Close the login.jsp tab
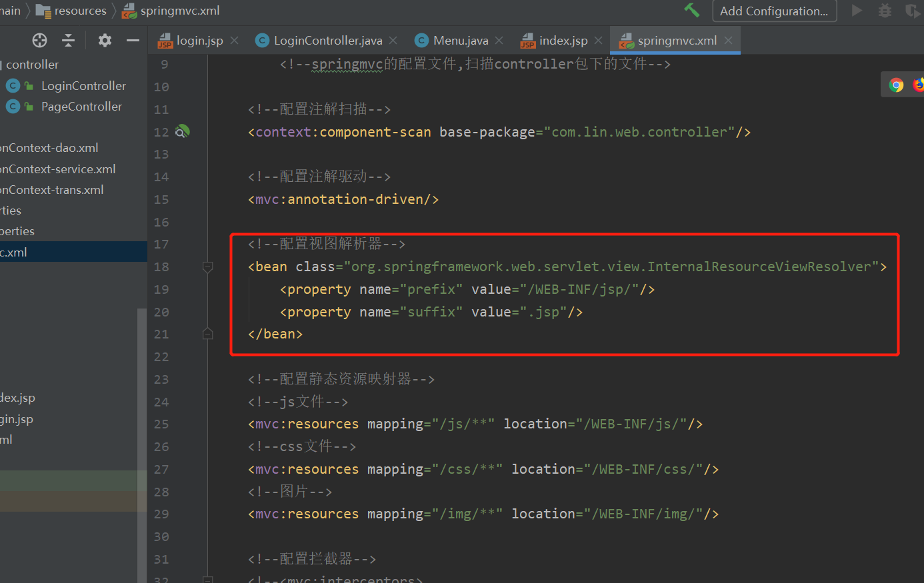Viewport: 924px width, 583px height. (234, 41)
